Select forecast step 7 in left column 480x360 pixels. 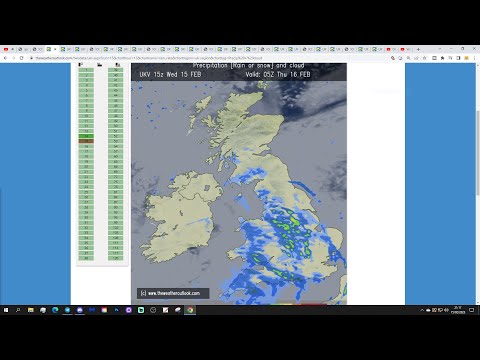tap(86, 101)
